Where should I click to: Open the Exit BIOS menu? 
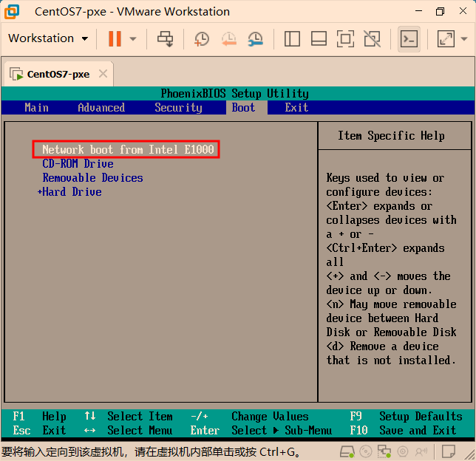(296, 108)
